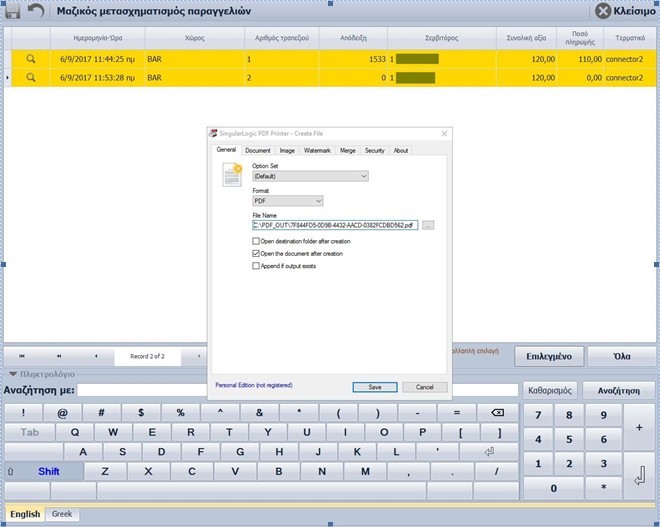Enable Open destination folder after creation
The height and width of the screenshot is (527, 660).
256,241
